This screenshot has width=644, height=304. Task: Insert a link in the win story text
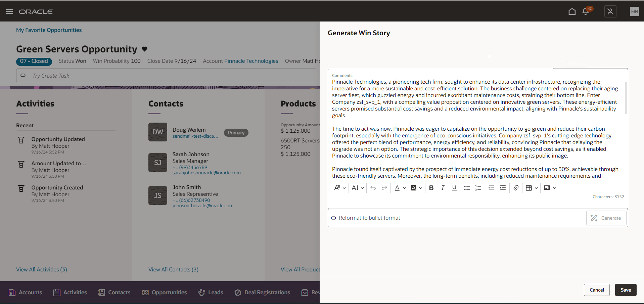(516, 188)
